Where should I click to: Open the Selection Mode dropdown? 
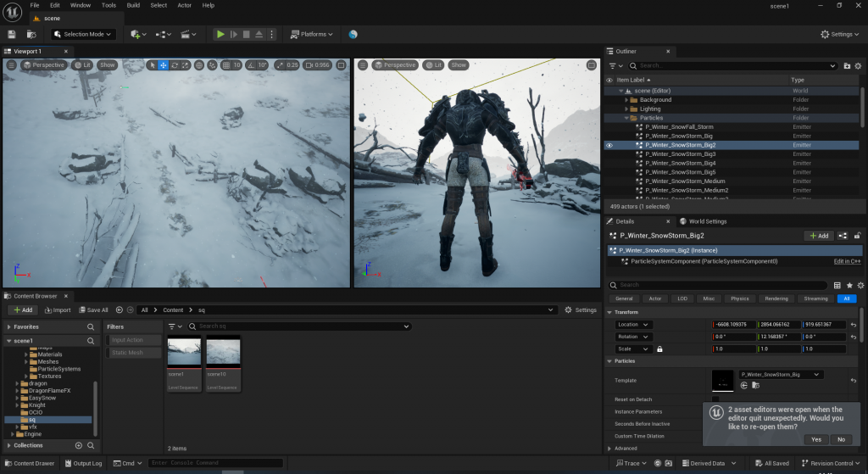(x=81, y=34)
